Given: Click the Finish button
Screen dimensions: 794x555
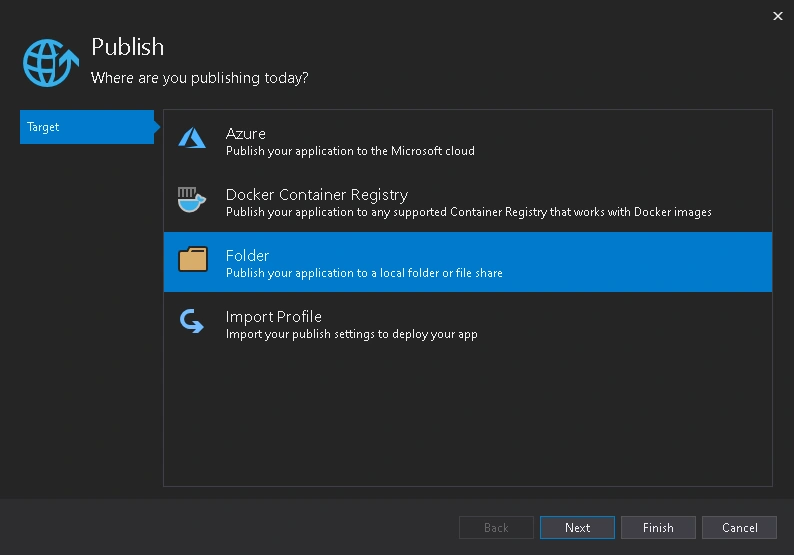Looking at the screenshot, I should [658, 528].
